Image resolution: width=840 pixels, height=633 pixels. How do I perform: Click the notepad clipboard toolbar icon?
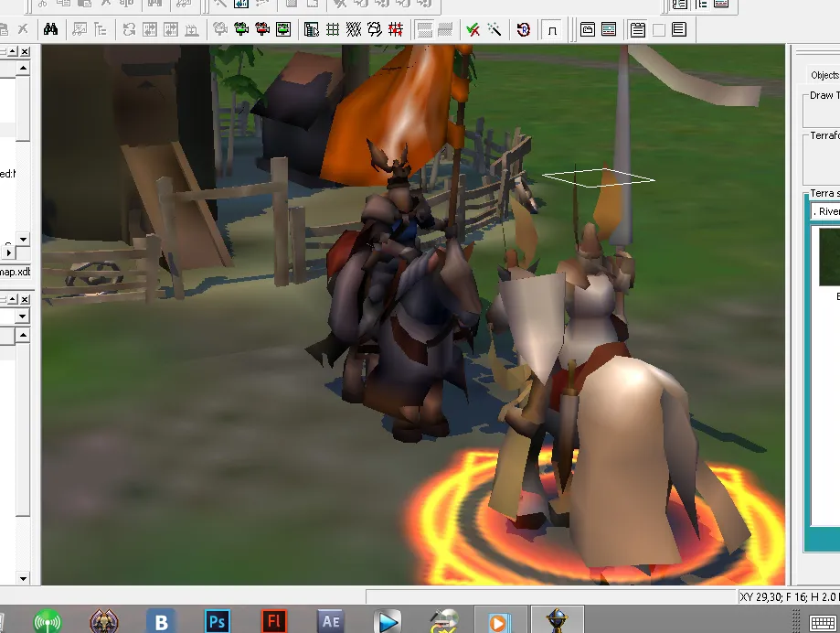point(637,29)
